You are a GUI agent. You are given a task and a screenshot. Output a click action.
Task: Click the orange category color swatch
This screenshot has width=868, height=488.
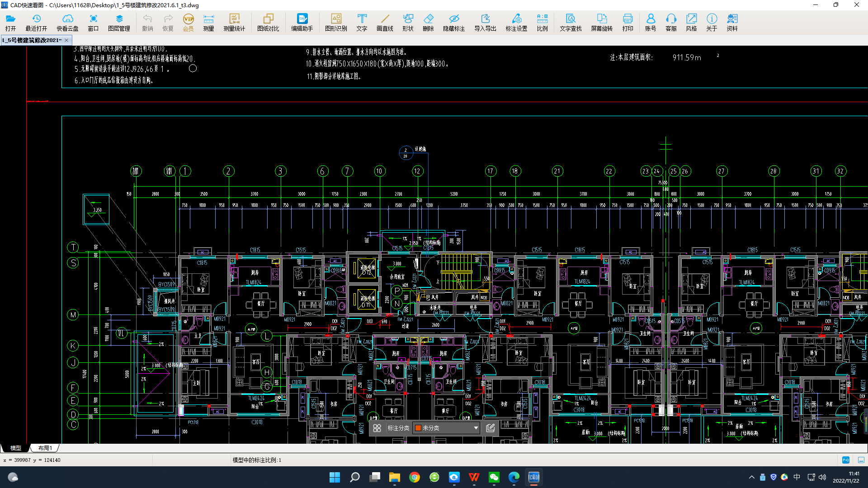click(x=418, y=428)
